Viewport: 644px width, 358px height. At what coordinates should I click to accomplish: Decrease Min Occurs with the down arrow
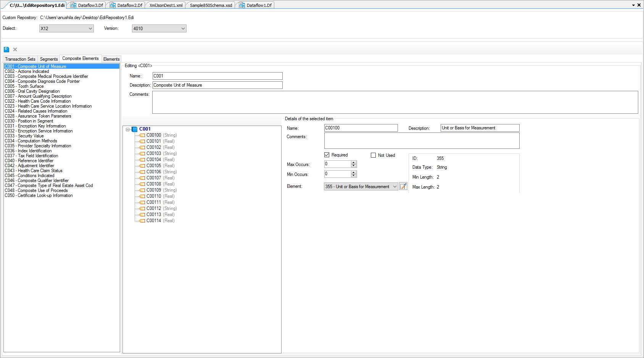[354, 176]
